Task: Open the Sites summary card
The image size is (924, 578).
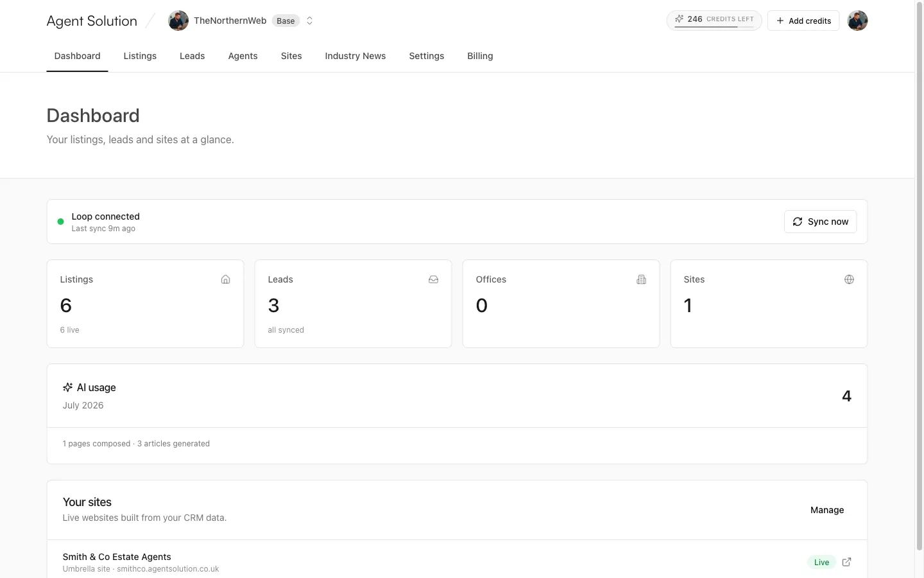Action: [769, 304]
